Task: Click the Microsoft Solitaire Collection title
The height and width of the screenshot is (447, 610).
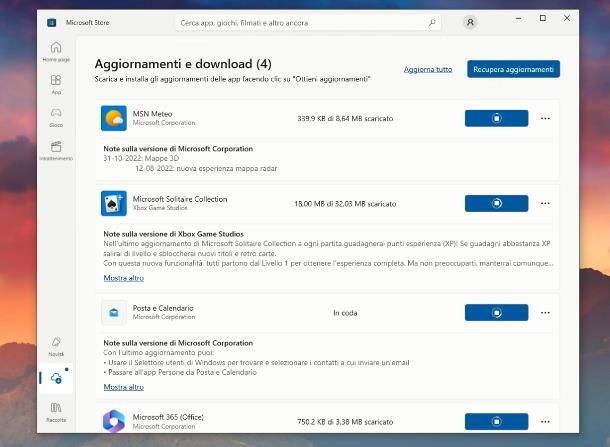Action: click(180, 199)
